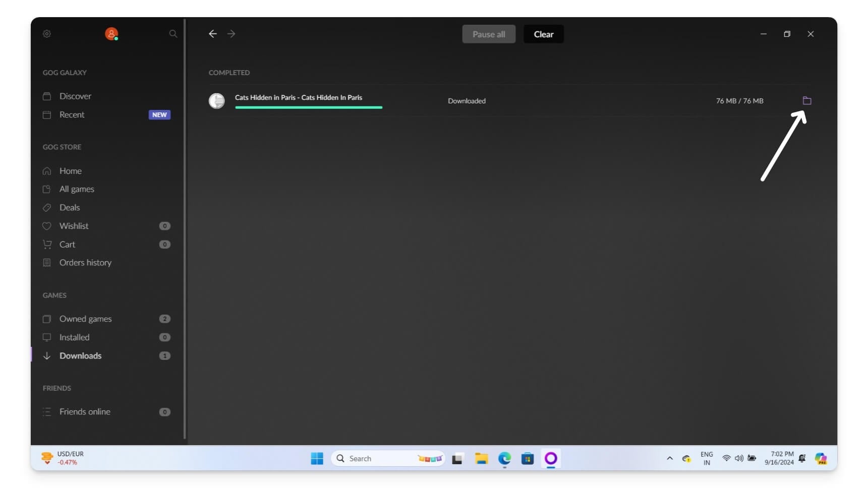Open the user profile avatar
The height and width of the screenshot is (488, 868).
click(111, 34)
